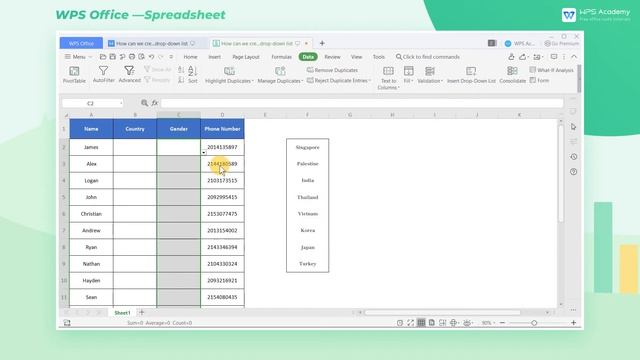Click Go Premium button
Screen dimensions: 640x360
562,43
